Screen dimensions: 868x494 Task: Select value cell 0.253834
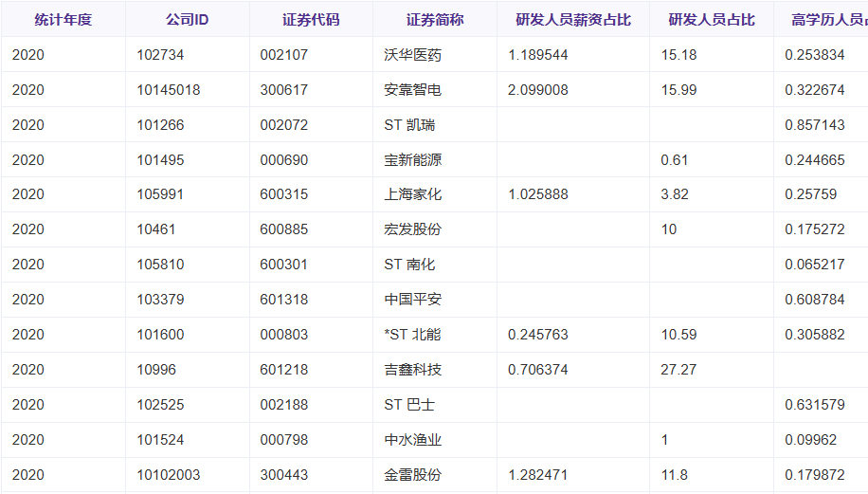(x=821, y=55)
